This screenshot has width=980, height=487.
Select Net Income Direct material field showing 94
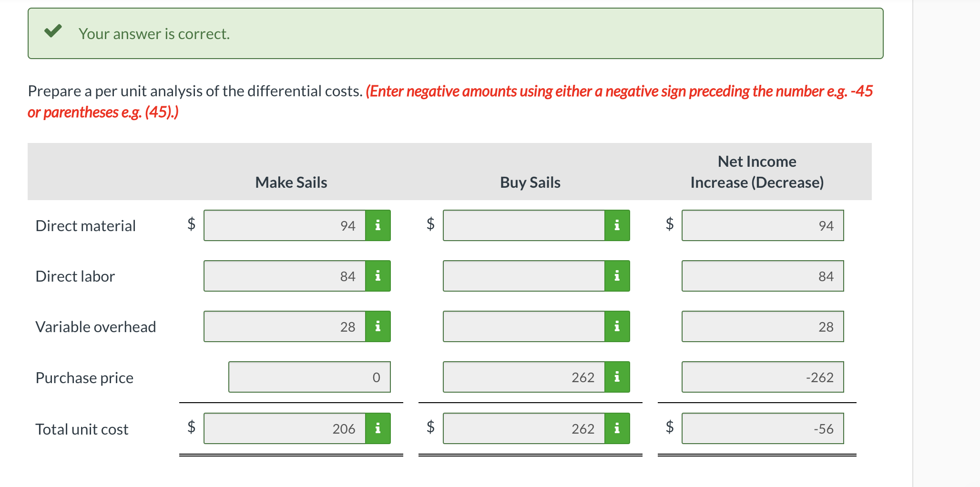pos(762,225)
